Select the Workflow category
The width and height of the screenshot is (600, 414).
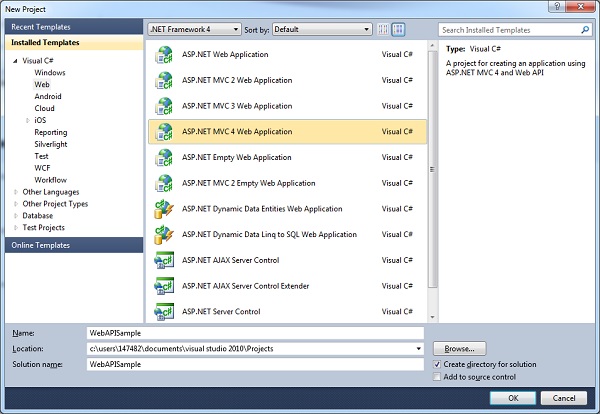[x=51, y=180]
